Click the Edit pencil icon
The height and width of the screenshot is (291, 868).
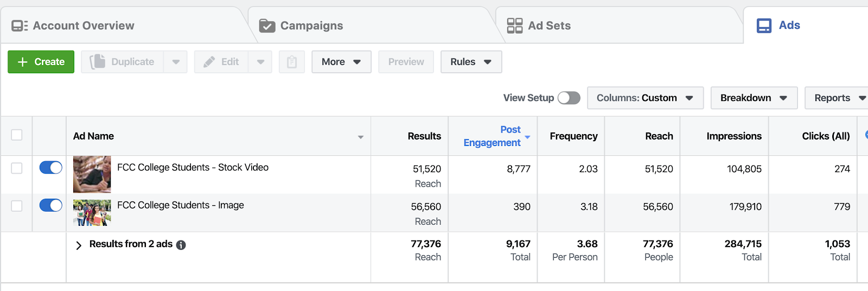click(x=209, y=62)
